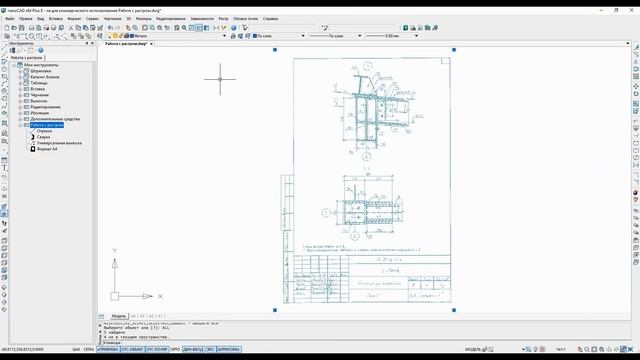640x360 pixels.
Task: Select the text tool T in left toolbar
Action: 4,168
